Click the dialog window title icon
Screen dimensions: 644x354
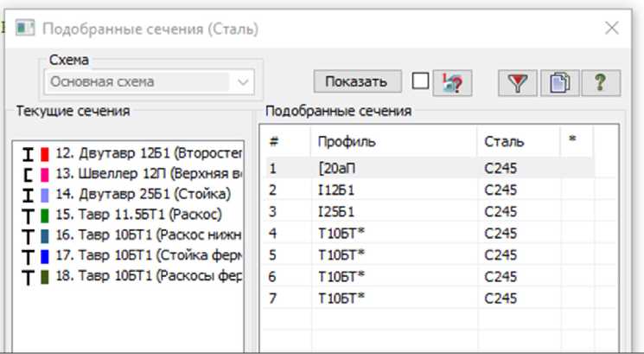pos(25,29)
